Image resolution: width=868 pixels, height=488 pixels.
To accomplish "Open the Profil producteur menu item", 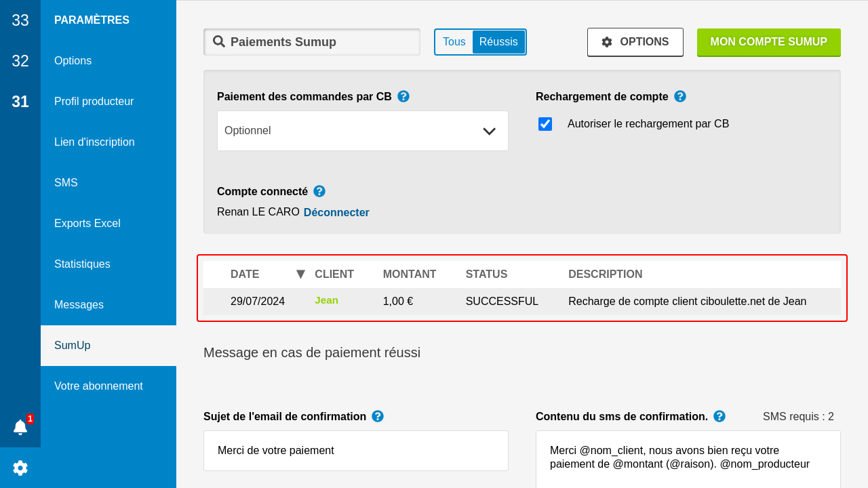I will click(x=94, y=102).
